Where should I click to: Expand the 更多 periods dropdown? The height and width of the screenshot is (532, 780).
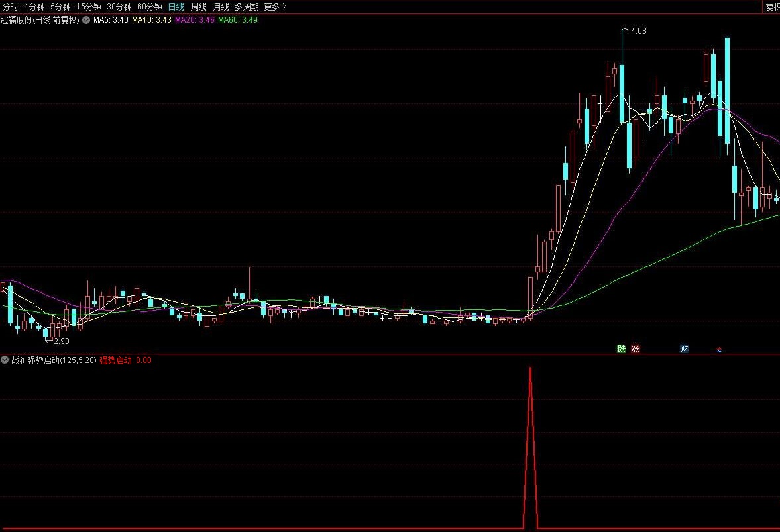tap(275, 7)
